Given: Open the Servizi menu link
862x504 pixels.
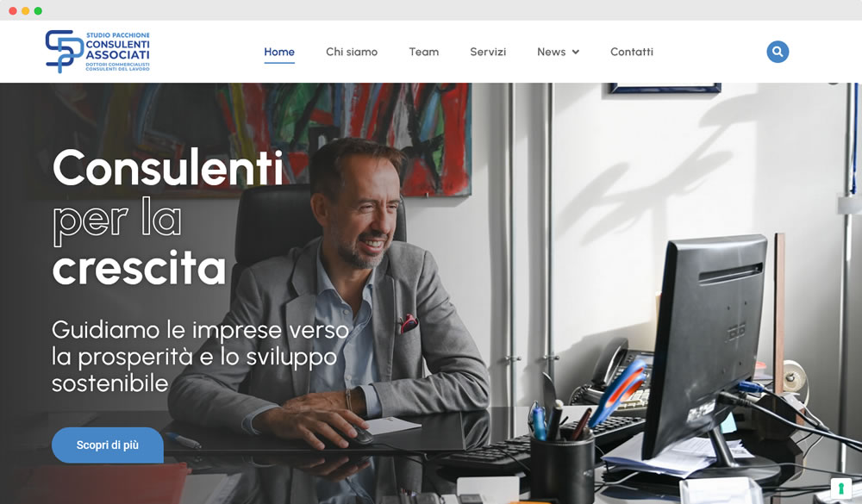Looking at the screenshot, I should [488, 52].
